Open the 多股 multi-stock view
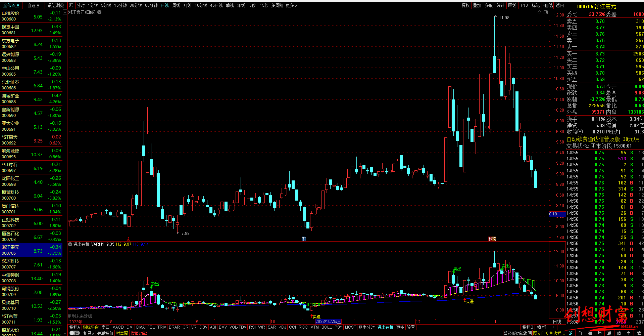Image resolution: width=644 pixels, height=336 pixels. (489, 5)
